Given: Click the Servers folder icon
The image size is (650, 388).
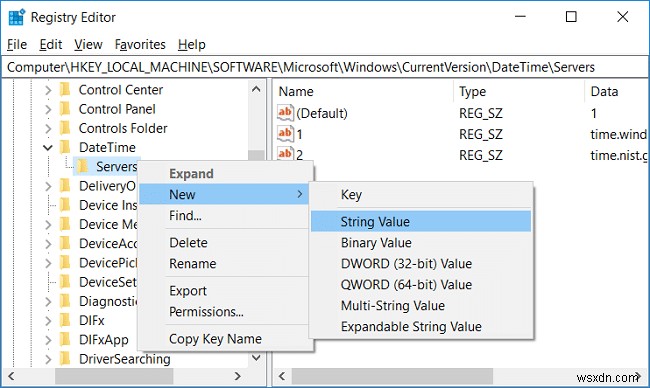Looking at the screenshot, I should click(x=82, y=166).
